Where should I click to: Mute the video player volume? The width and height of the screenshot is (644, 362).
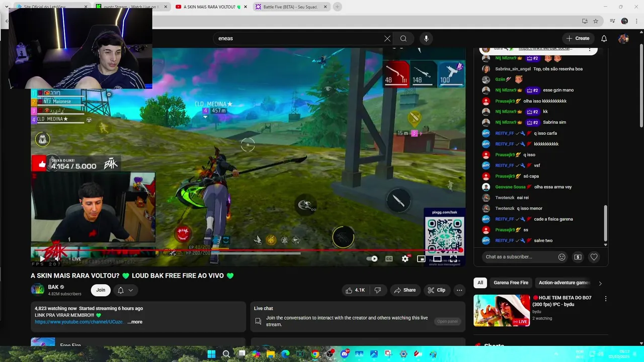[x=57, y=259]
